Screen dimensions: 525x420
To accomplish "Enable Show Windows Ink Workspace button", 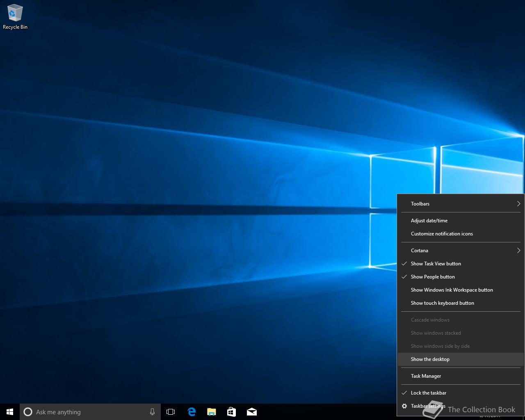I will 461,290.
